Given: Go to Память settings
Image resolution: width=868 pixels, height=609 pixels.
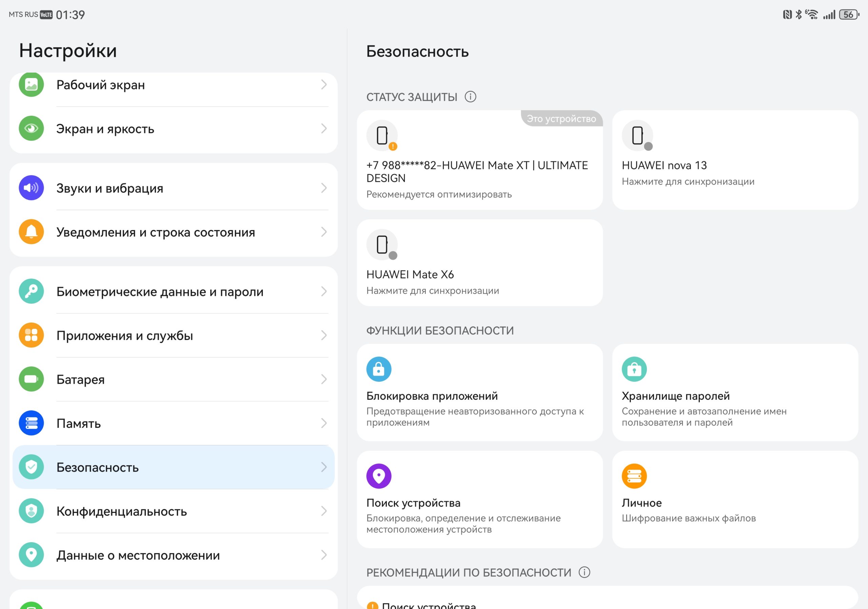Looking at the screenshot, I should click(x=174, y=423).
